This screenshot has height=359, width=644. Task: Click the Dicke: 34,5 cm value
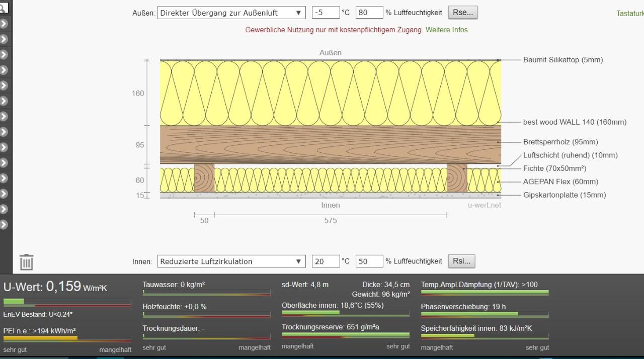(x=386, y=285)
